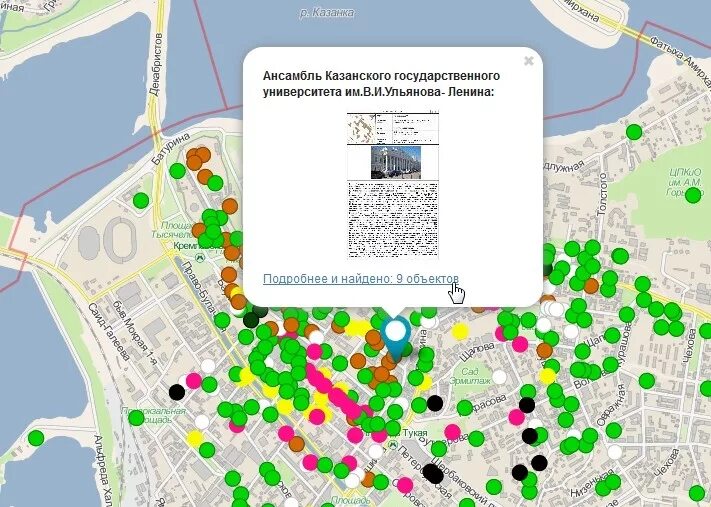The image size is (711, 507).
Task: Close the university ensemble info popup
Action: (x=529, y=61)
